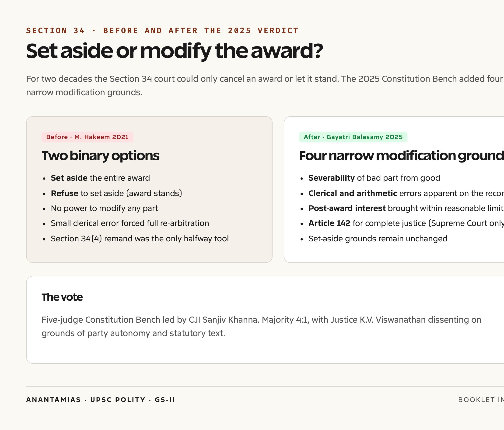Click the 'Set aside the entire award' bullet

tap(100, 178)
